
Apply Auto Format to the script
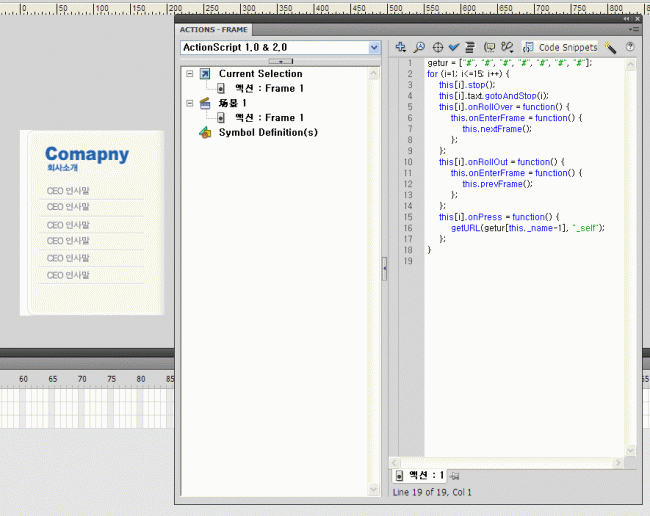[x=468, y=47]
